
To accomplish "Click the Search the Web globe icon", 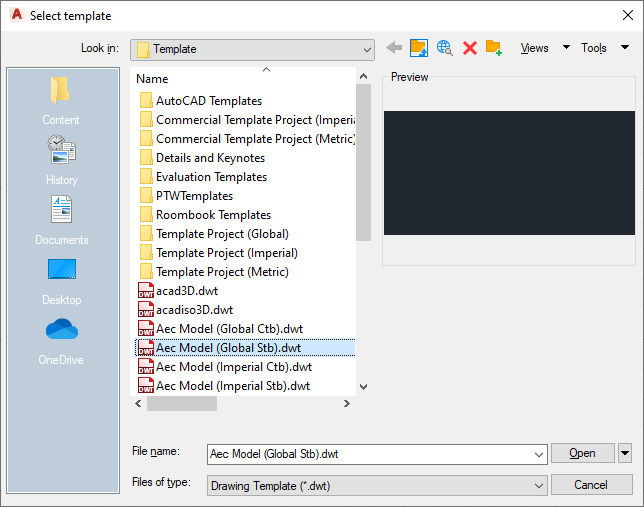I will click(444, 48).
